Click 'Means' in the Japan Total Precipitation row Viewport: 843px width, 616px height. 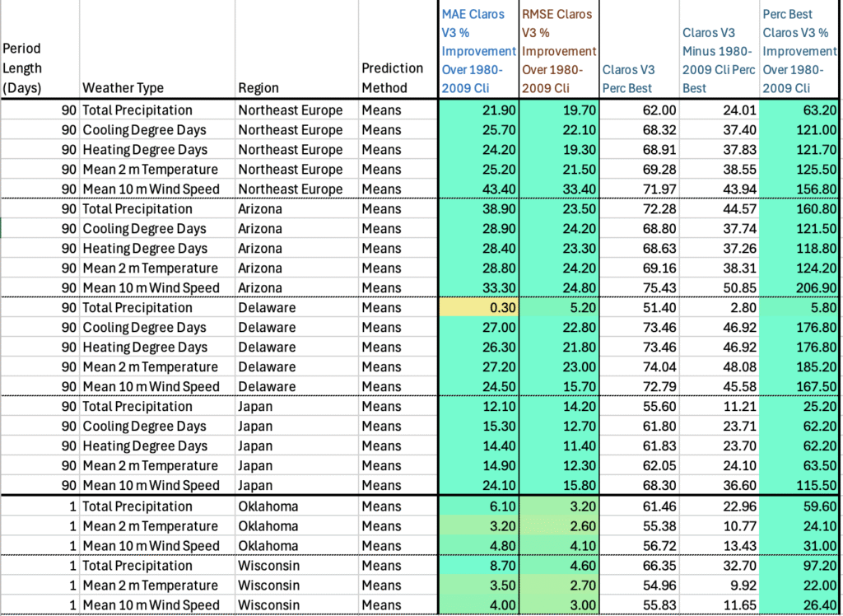[381, 406]
